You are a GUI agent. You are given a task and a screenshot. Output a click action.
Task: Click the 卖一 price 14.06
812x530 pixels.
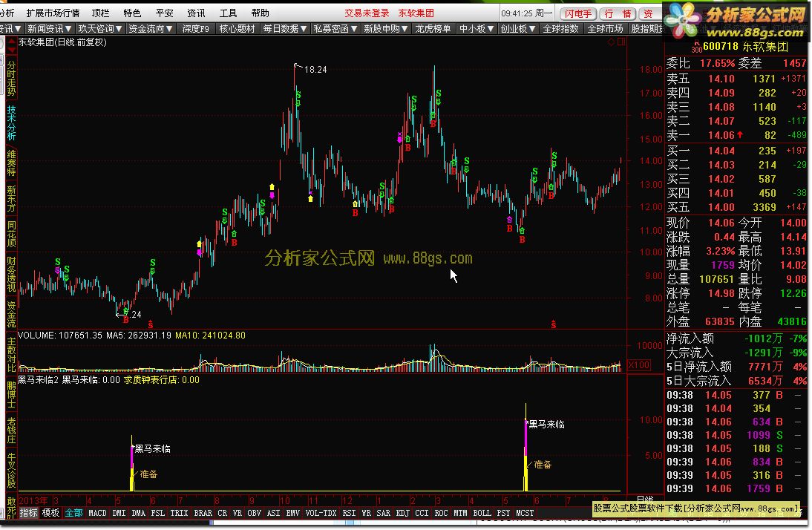tap(721, 135)
